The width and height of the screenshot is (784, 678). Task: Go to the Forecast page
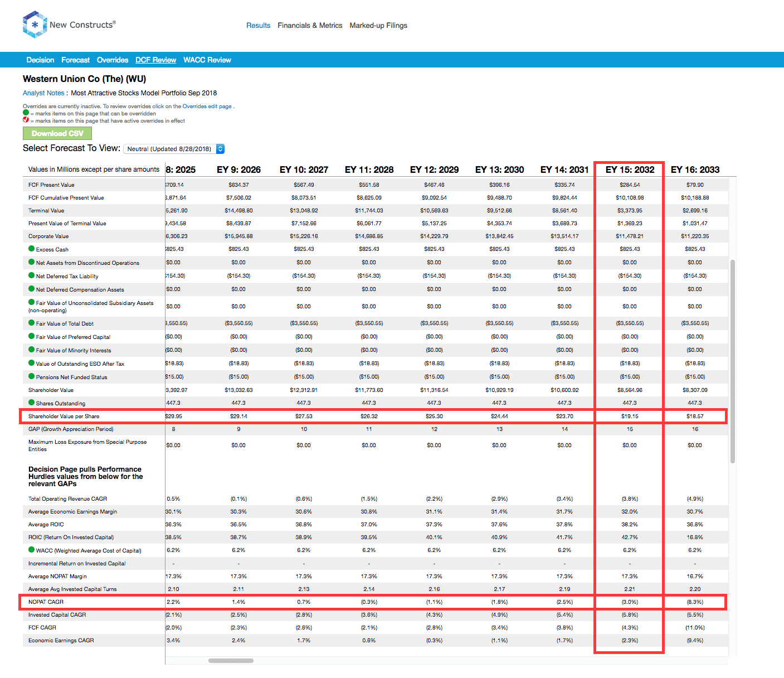75,60
